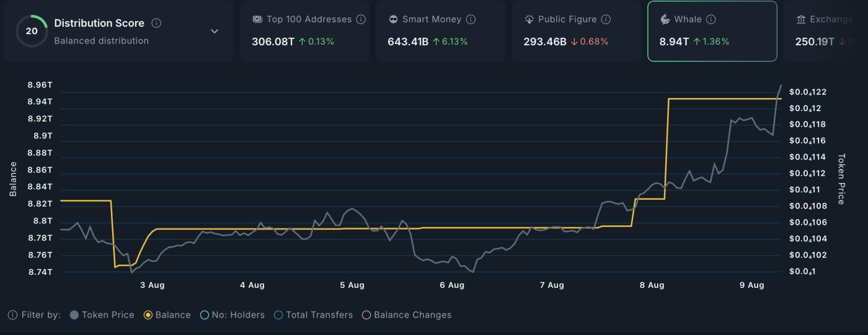This screenshot has height=335, width=868.
Task: Click the Filter by info icon
Action: 12,315
